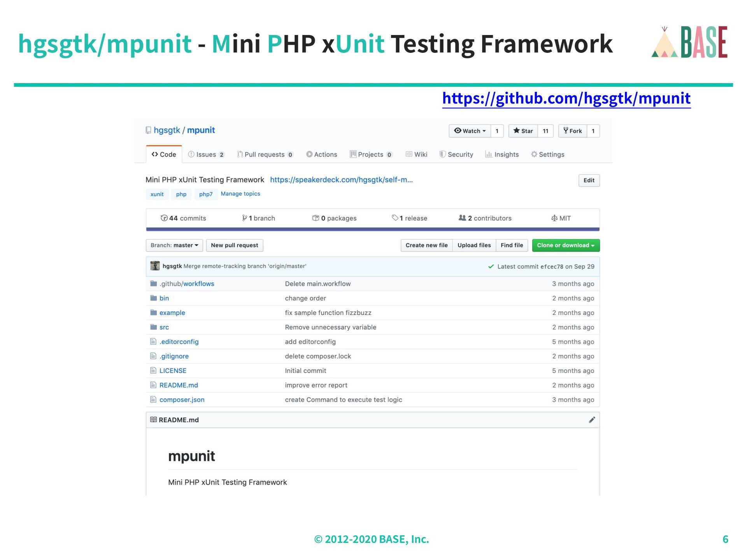
Task: Click the Create new file button
Action: tap(426, 245)
